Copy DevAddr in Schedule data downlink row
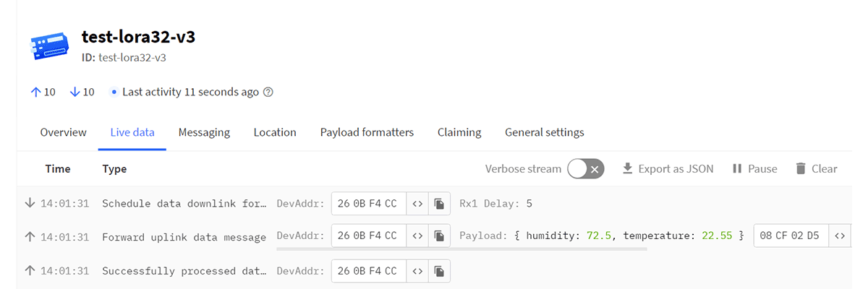The height and width of the screenshot is (289, 868). (439, 204)
